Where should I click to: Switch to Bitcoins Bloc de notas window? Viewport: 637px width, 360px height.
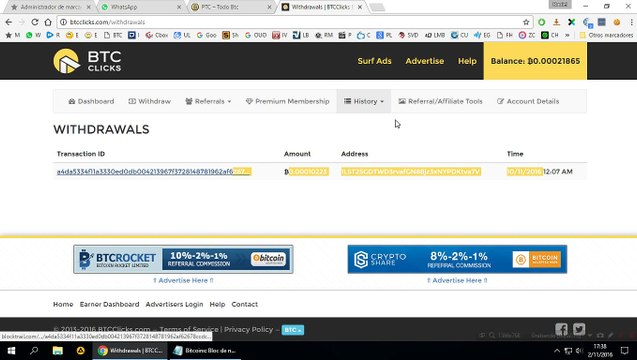[x=205, y=350]
